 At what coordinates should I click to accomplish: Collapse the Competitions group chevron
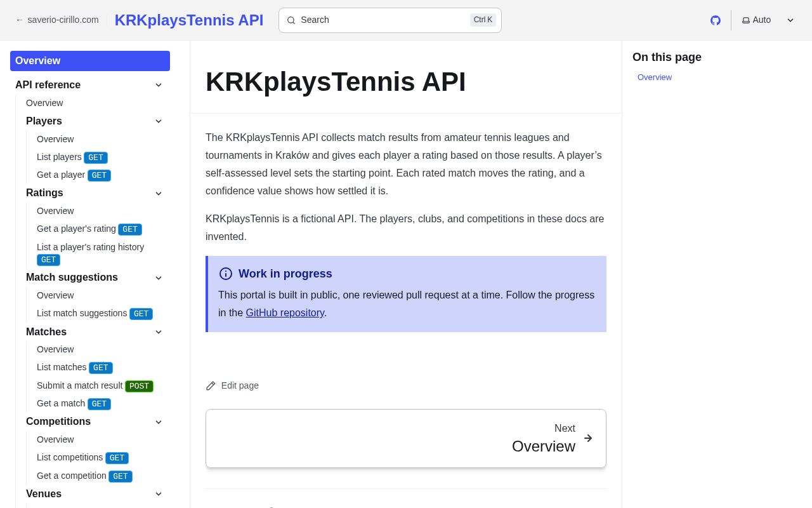159,422
